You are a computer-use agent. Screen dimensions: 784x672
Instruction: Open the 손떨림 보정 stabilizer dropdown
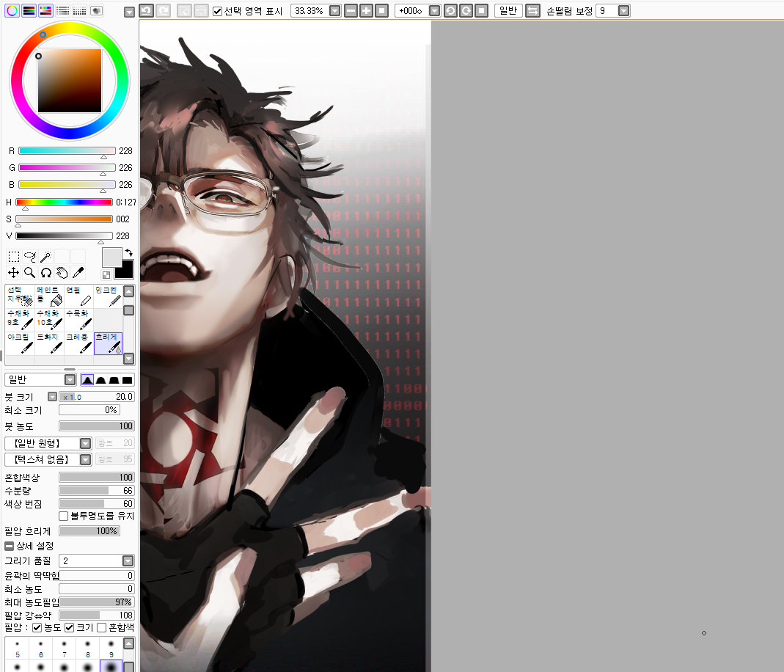pos(623,11)
